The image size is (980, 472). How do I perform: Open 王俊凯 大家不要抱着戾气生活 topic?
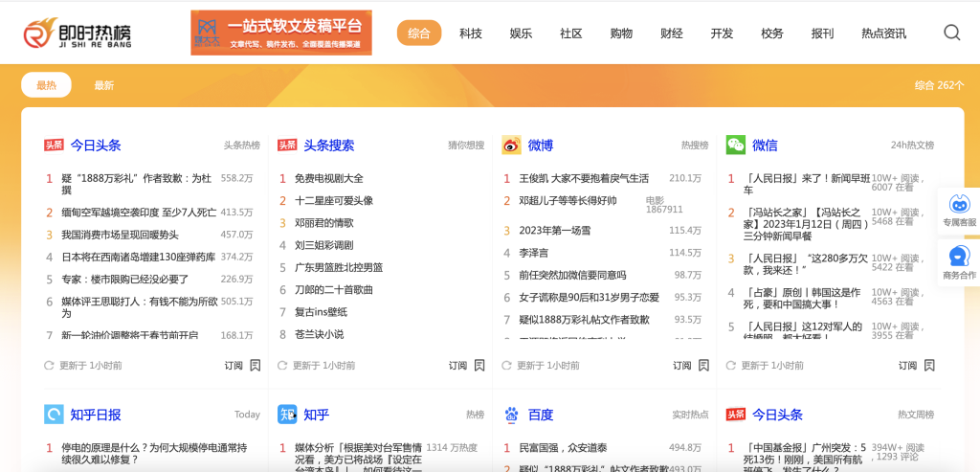pyautogui.click(x=584, y=178)
